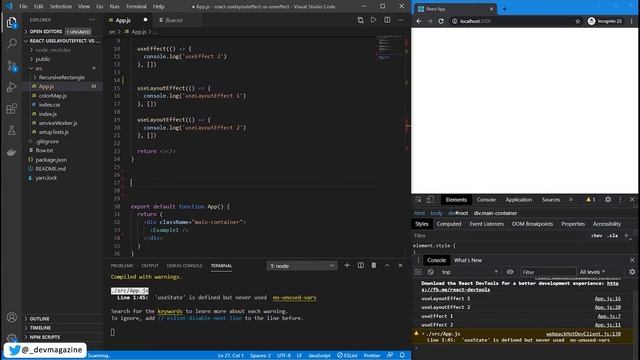The image size is (640, 360).
Task: Open notifications bell in status bar
Action: pos(402,356)
